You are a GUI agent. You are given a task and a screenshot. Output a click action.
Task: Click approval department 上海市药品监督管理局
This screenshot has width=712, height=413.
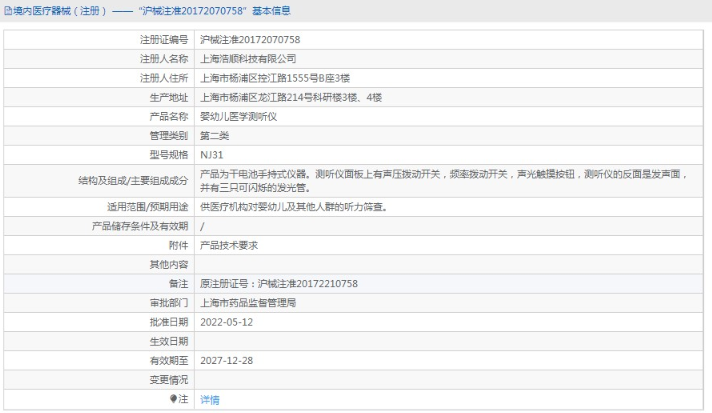248,303
